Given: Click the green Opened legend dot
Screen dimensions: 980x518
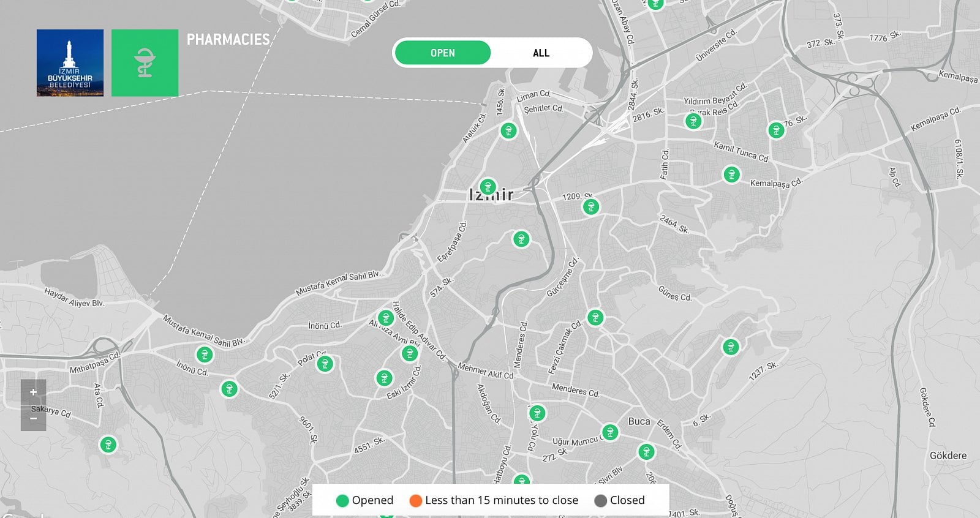Looking at the screenshot, I should [x=342, y=501].
